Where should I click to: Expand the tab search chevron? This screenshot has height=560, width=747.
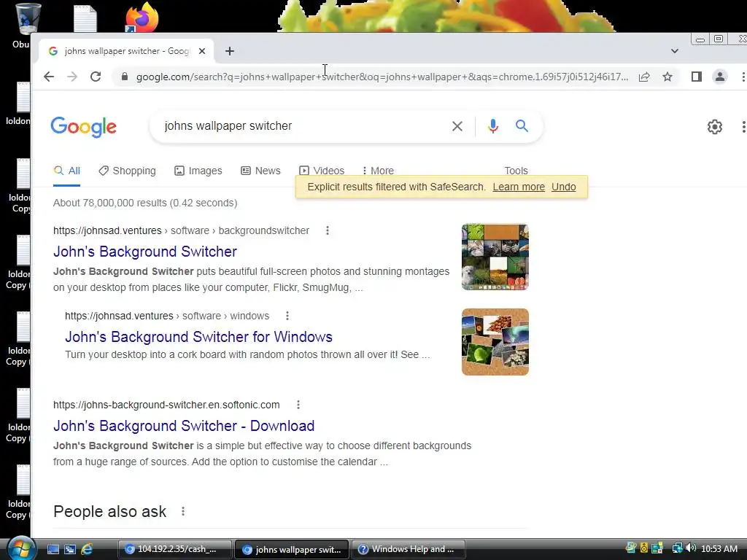(675, 51)
